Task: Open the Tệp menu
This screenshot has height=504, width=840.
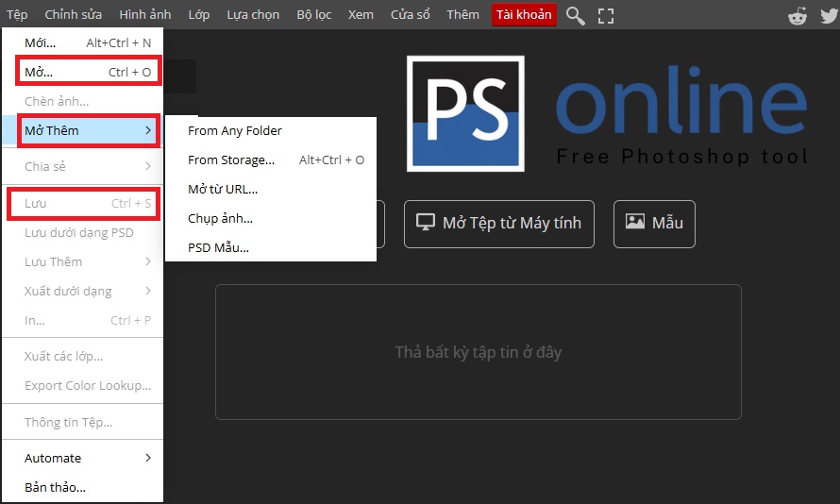Action: pos(17,14)
